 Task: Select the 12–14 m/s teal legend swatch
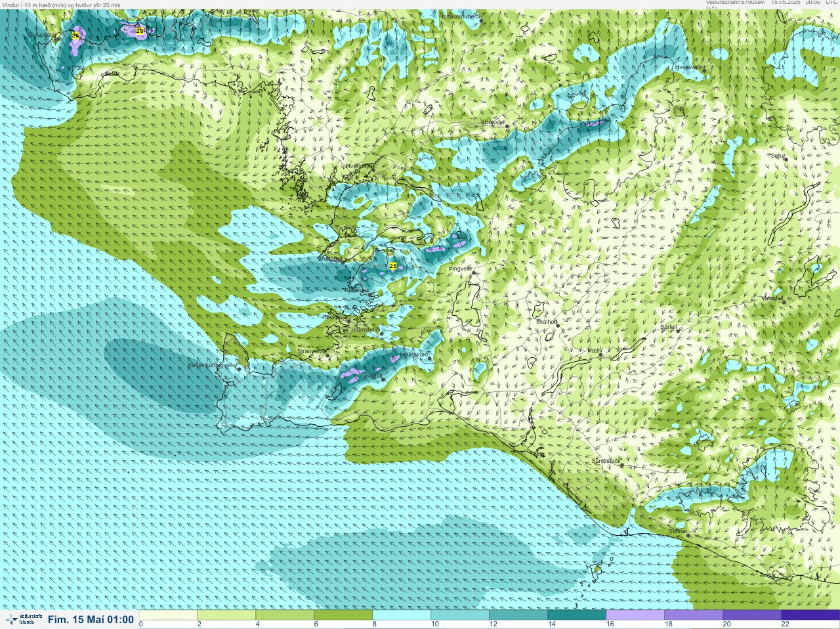[518, 615]
